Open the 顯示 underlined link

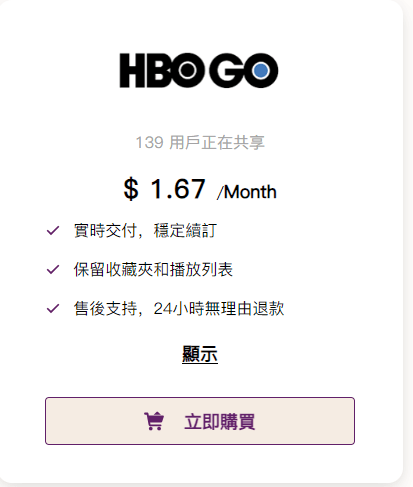coord(200,354)
